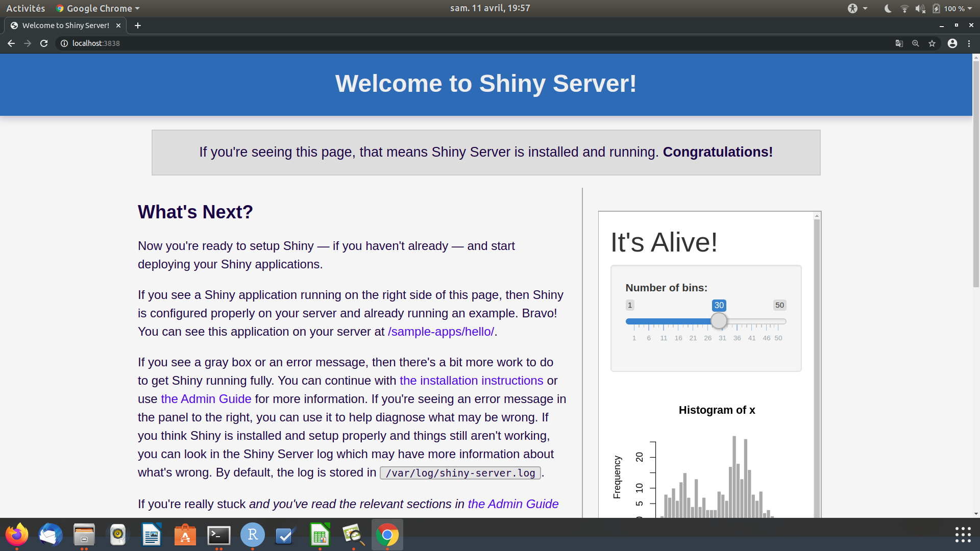Launch LibreOffice Writer from the dock

click(x=152, y=535)
